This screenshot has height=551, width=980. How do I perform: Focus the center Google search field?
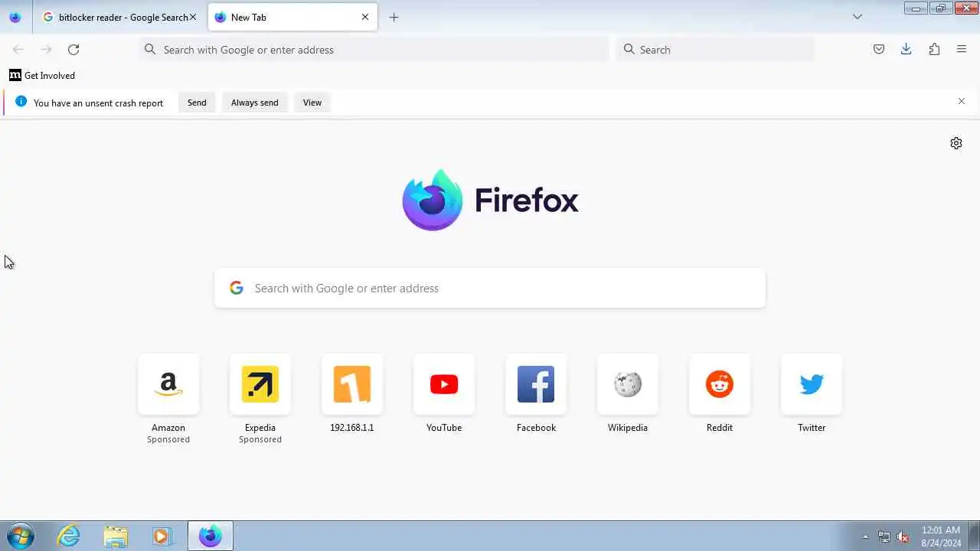(x=490, y=289)
